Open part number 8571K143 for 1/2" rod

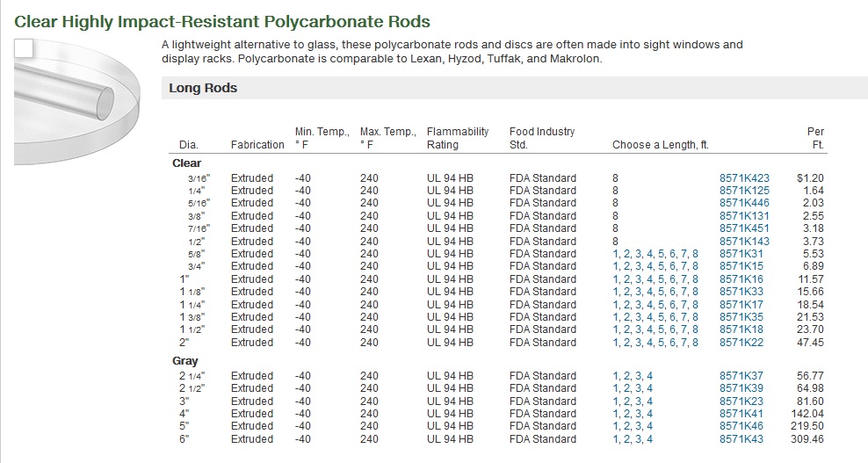(744, 242)
